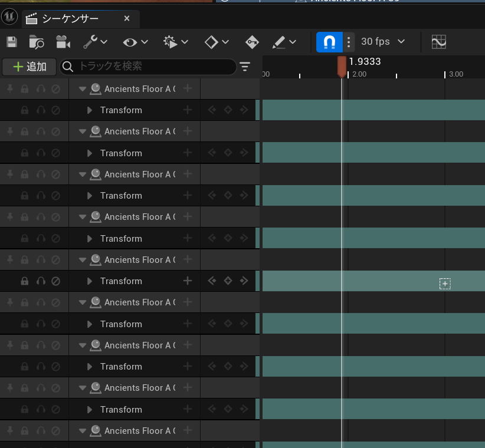Open the snap options via the vertical dots menu

tap(349, 42)
